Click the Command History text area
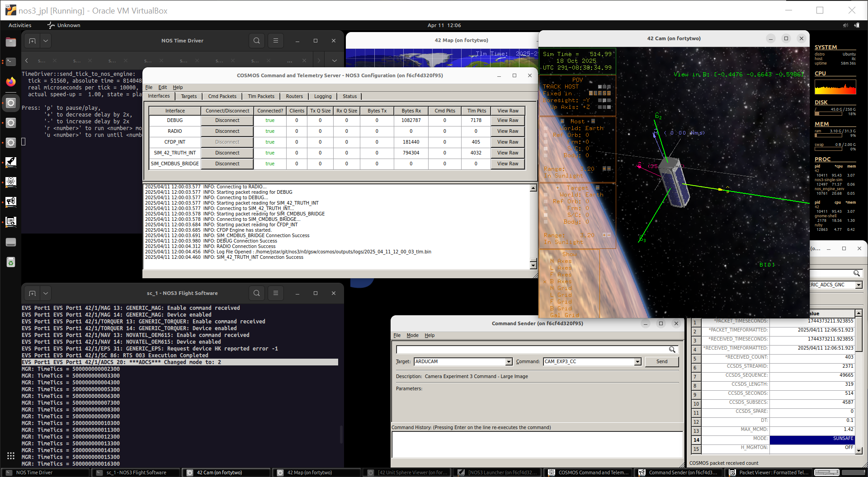The image size is (868, 477). point(537,445)
